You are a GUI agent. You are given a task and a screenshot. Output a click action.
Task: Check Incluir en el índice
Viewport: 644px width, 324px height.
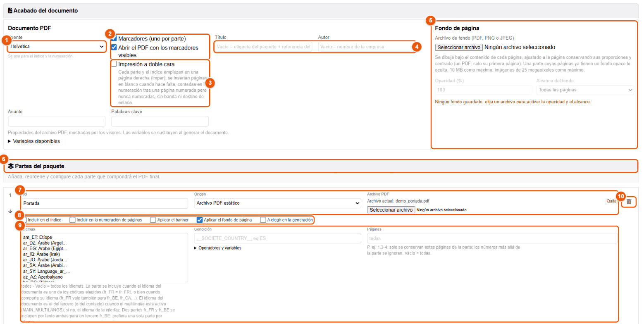pyautogui.click(x=24, y=220)
